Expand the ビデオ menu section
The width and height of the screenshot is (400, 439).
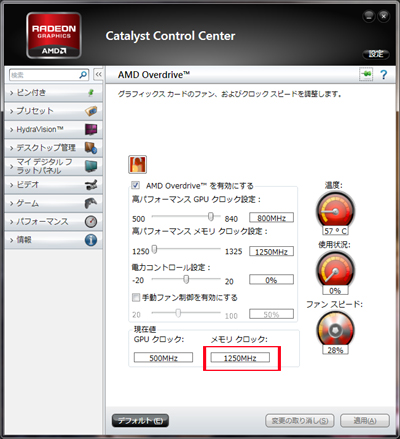[x=53, y=185]
